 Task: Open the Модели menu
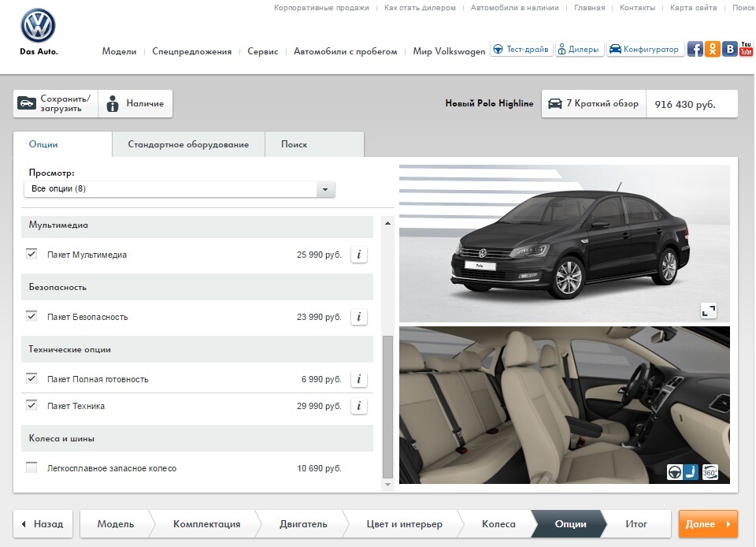pyautogui.click(x=119, y=51)
